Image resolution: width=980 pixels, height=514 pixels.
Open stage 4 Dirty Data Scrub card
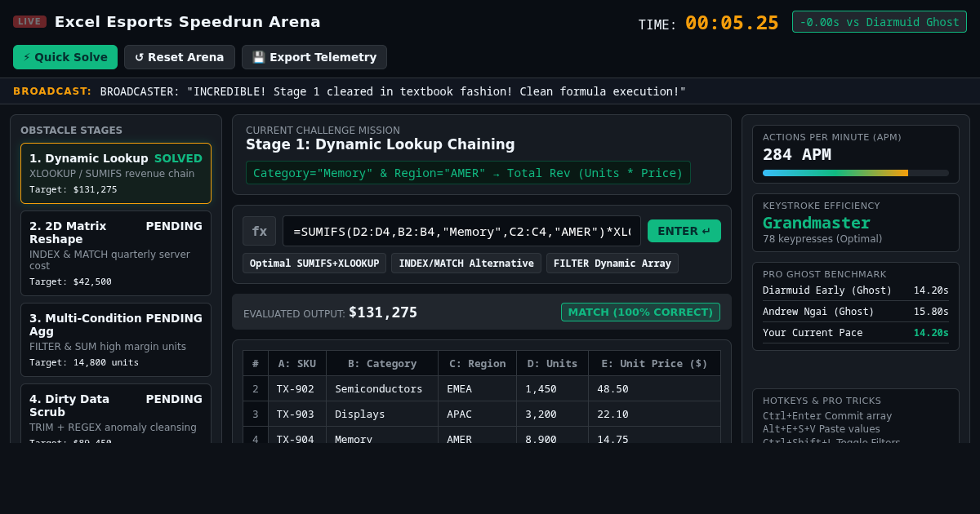click(x=116, y=414)
